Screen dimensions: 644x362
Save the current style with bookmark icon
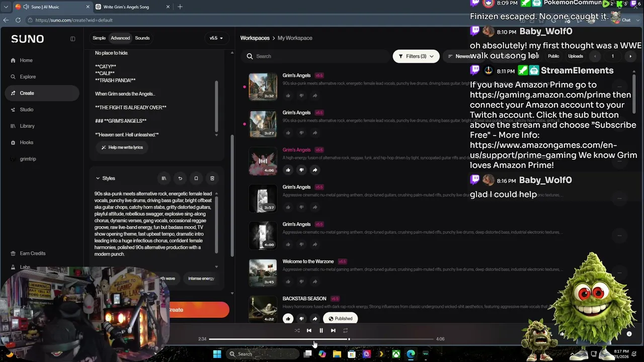click(196, 178)
